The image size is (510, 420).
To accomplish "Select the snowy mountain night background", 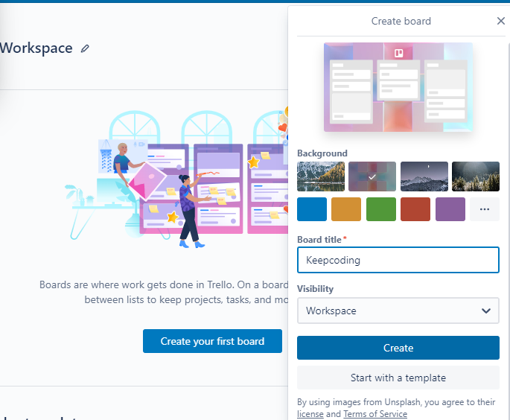I will tap(424, 176).
